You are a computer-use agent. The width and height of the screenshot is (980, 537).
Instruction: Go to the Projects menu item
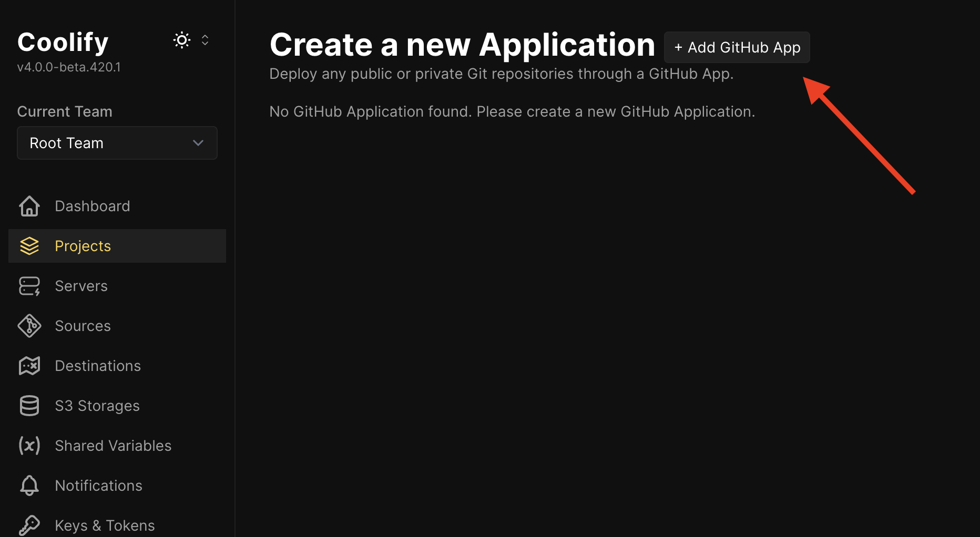point(117,246)
